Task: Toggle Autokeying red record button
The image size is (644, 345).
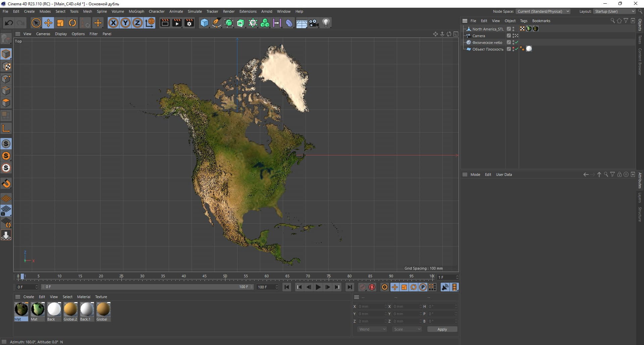Action: (x=372, y=287)
